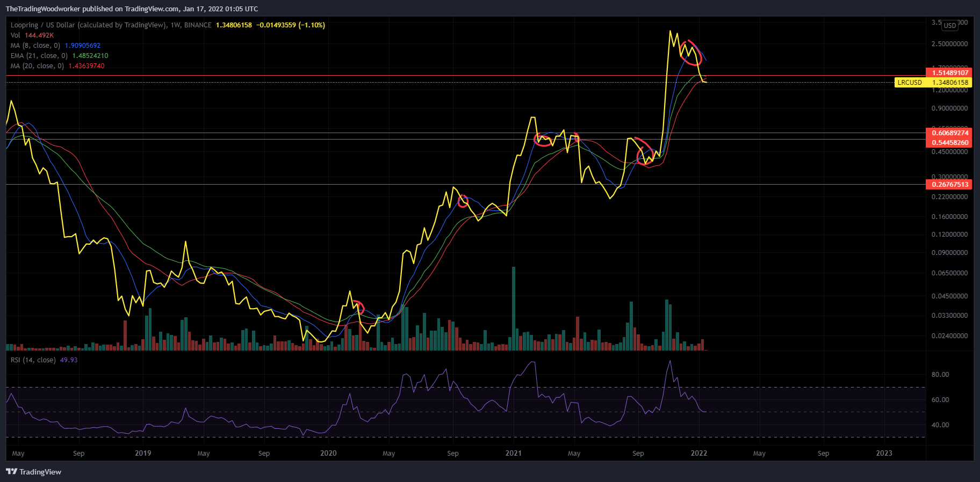Select the MA (20, close, 0) indicator label
The image size is (980, 482).
(x=37, y=66)
